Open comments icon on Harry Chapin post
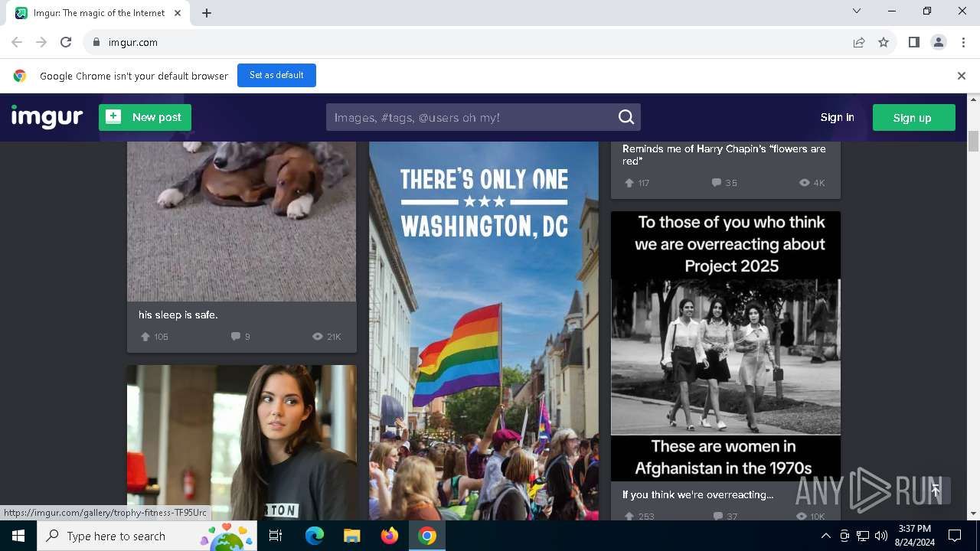 pyautogui.click(x=716, y=183)
